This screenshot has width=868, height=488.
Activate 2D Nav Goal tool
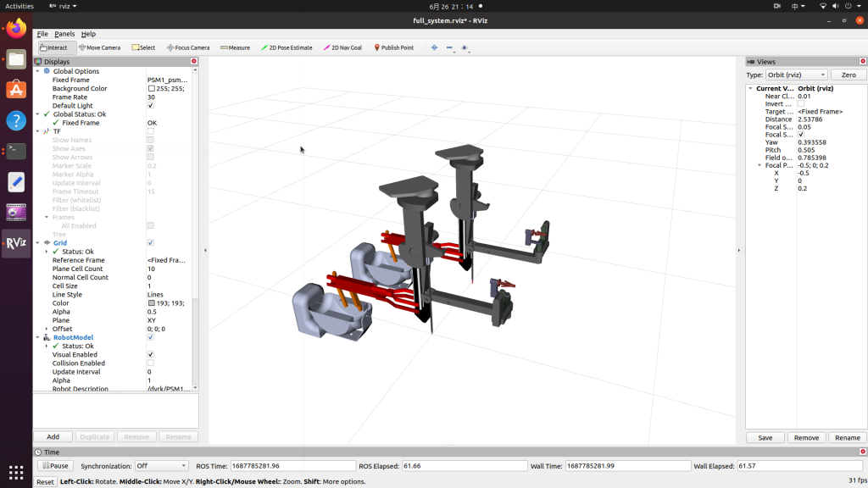[x=342, y=47]
